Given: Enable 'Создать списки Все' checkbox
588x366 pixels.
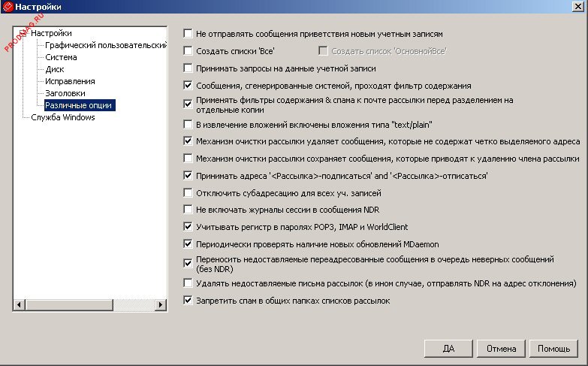Looking at the screenshot, I should [x=188, y=51].
